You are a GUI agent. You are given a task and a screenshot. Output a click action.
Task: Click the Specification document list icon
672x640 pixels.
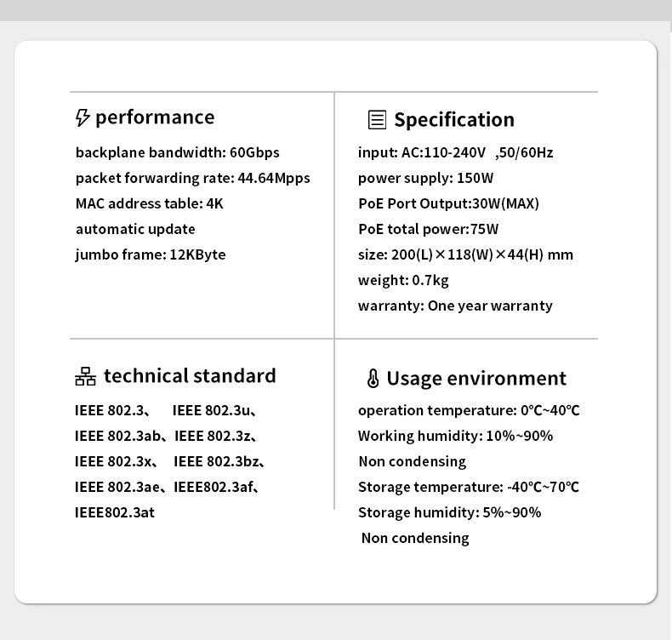(377, 120)
